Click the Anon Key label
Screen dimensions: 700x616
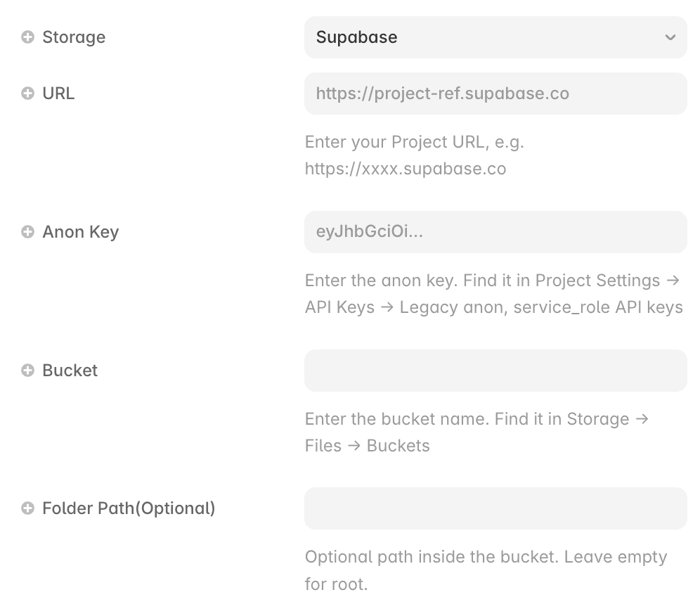click(80, 232)
